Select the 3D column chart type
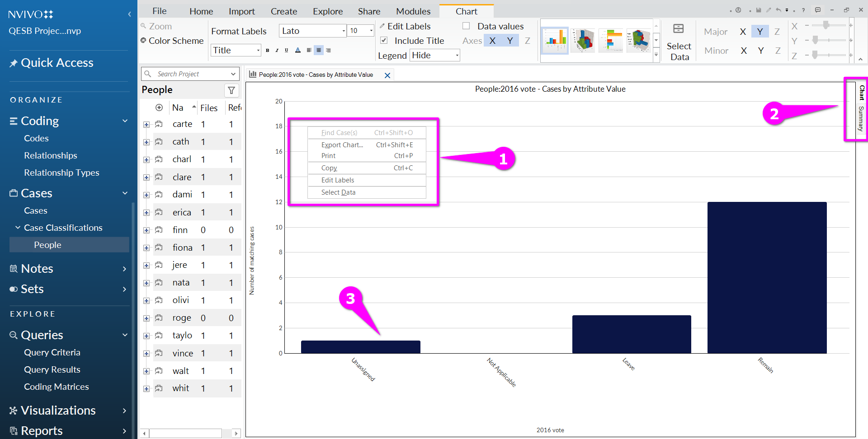 583,40
